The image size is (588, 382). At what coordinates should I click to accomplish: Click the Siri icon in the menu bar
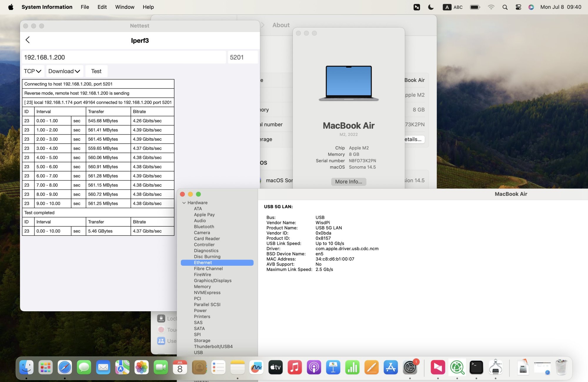[531, 7]
